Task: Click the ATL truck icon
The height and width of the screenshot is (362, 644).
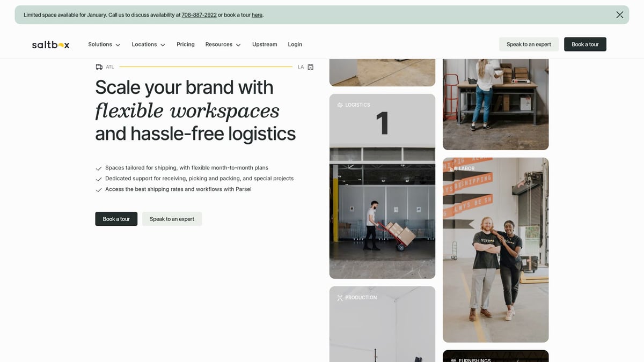Action: (99, 66)
